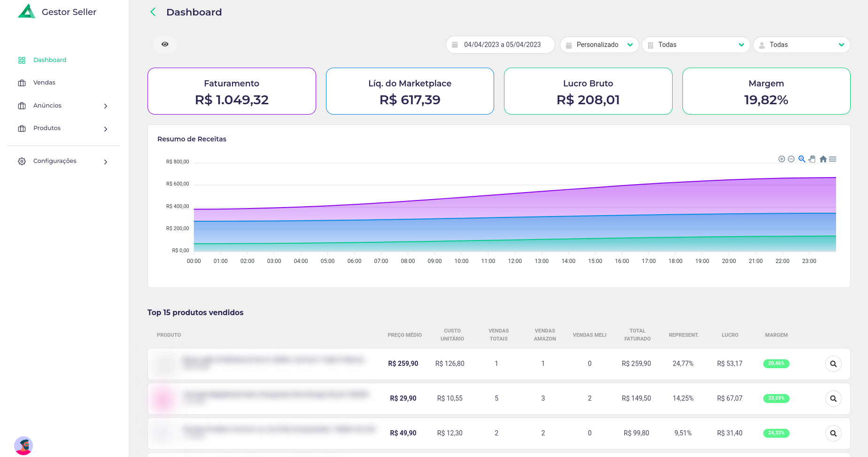Toggle values visibility with eye icon
The width and height of the screenshot is (868, 457).
point(165,44)
